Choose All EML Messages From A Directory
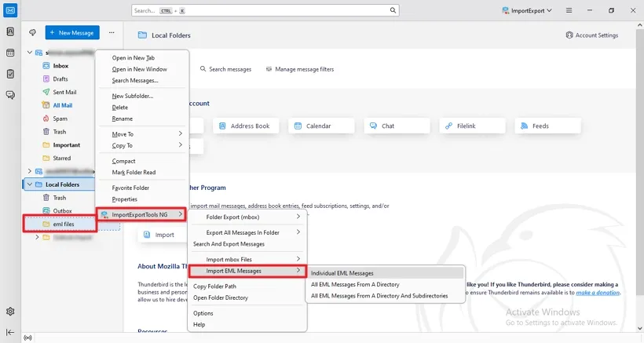Image resolution: width=644 pixels, height=343 pixels. click(386, 284)
